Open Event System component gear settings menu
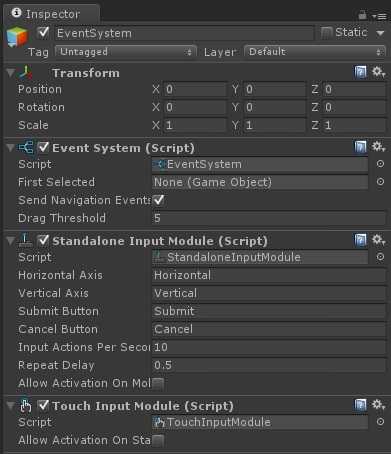Screen dimensions: 391x454 tap(379, 146)
